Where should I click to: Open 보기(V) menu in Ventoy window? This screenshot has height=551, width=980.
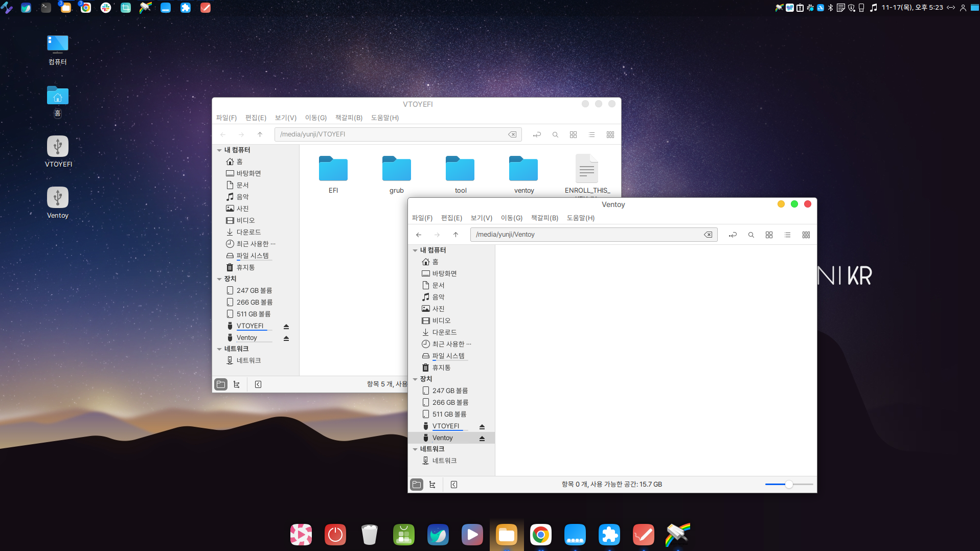point(481,218)
